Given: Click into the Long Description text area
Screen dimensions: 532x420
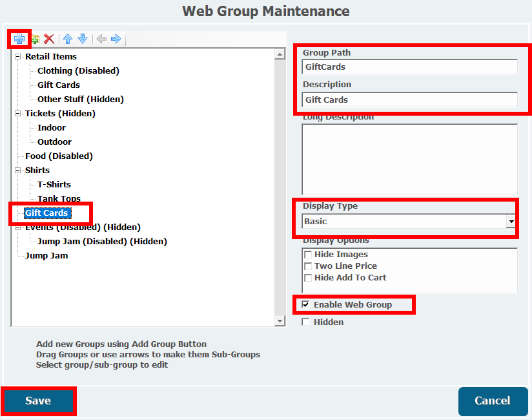Looking at the screenshot, I should click(x=409, y=159).
